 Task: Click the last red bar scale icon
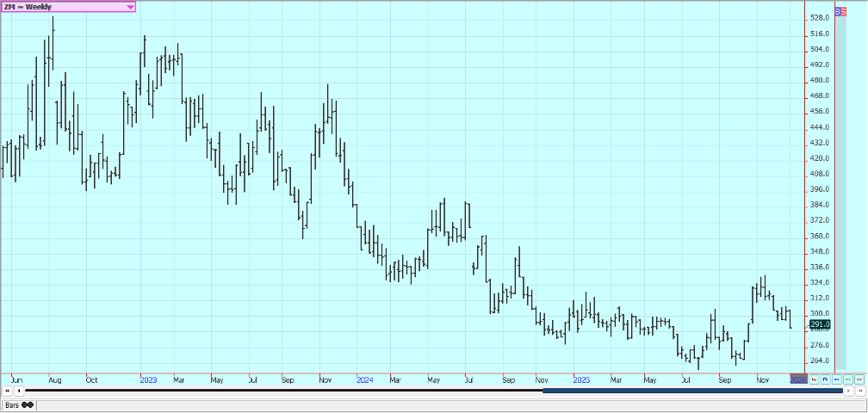click(x=859, y=379)
